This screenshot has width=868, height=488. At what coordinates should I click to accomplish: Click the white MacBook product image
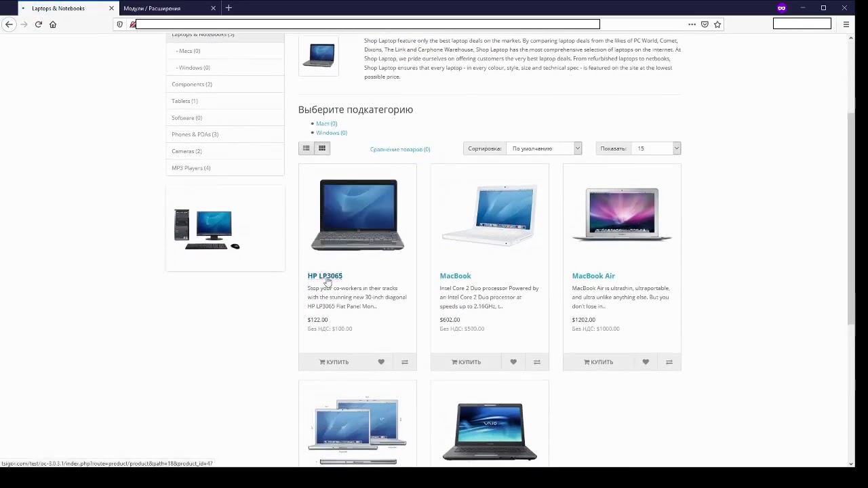pyautogui.click(x=490, y=216)
